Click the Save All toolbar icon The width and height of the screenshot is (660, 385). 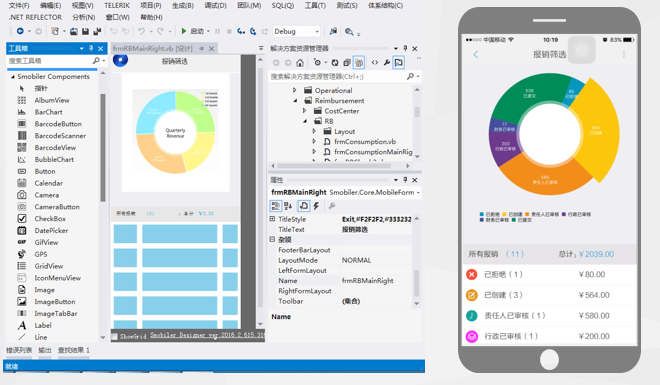tap(98, 31)
